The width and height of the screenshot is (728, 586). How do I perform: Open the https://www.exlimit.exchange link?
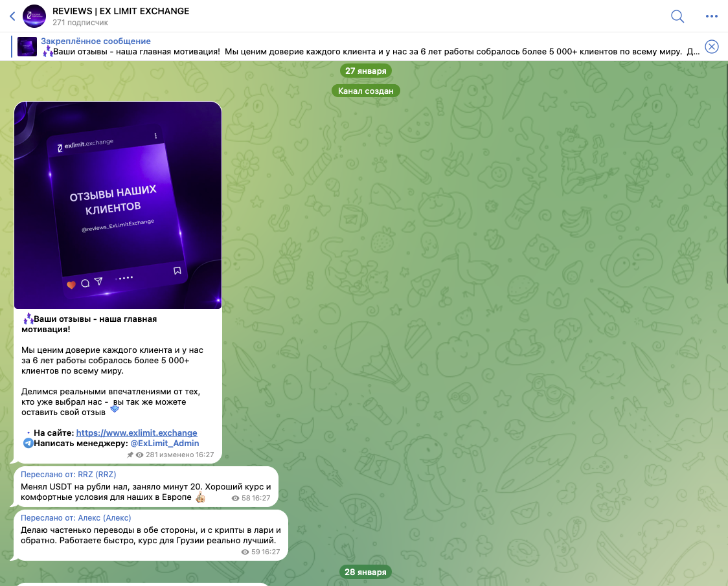point(137,433)
